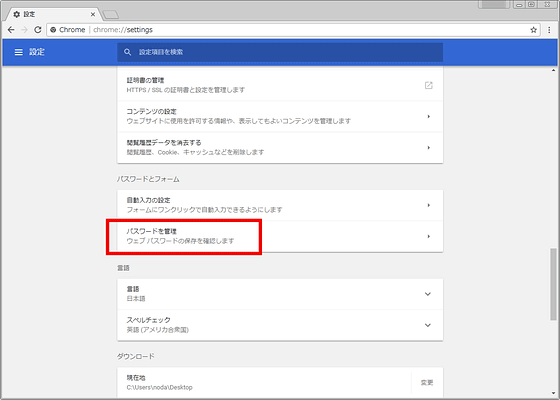Open 自動入力の設定 row
The image size is (560, 400).
pos(280,205)
